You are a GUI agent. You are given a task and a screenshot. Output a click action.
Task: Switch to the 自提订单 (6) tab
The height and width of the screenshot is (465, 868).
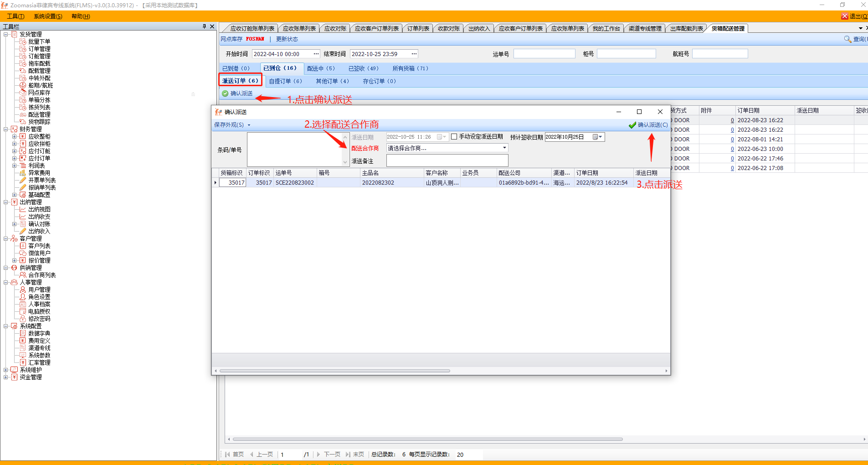pyautogui.click(x=285, y=81)
